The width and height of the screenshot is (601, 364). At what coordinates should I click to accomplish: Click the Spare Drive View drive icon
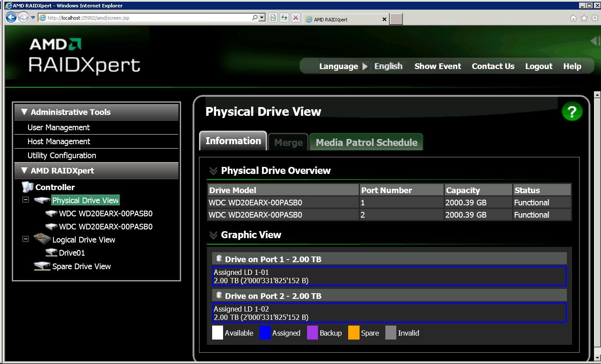tap(42, 267)
